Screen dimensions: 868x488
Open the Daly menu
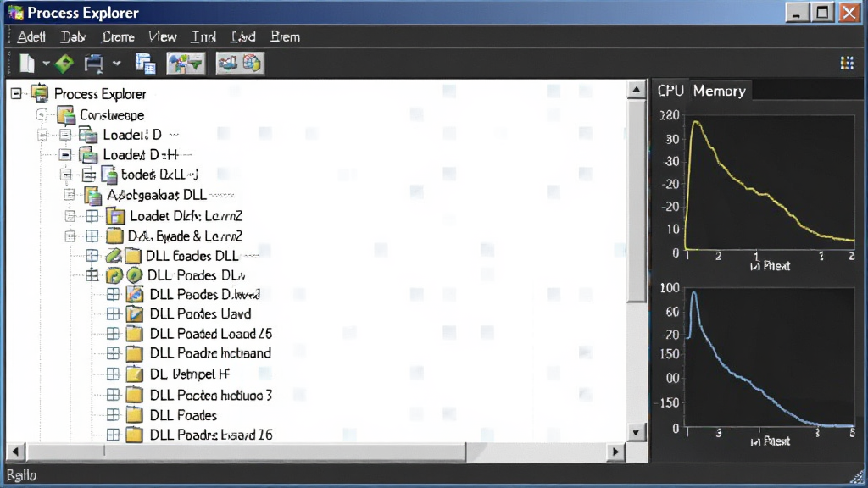click(73, 37)
